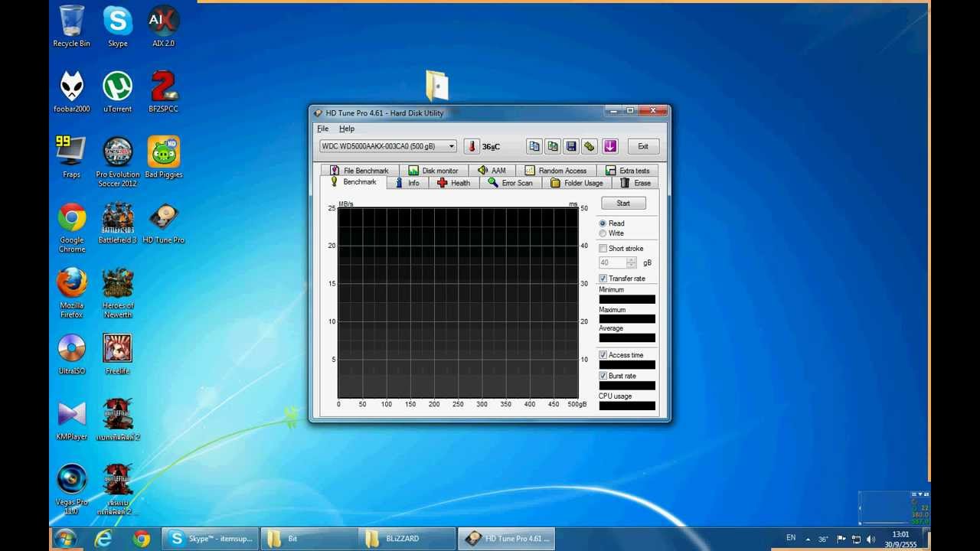
Task: Click the EN language indicator
Action: tap(791, 538)
